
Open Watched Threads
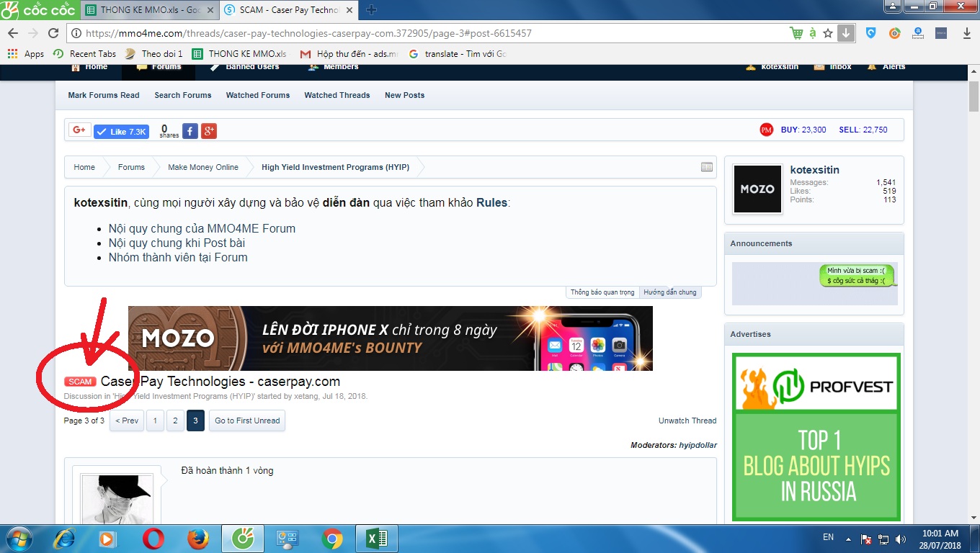[x=337, y=95]
